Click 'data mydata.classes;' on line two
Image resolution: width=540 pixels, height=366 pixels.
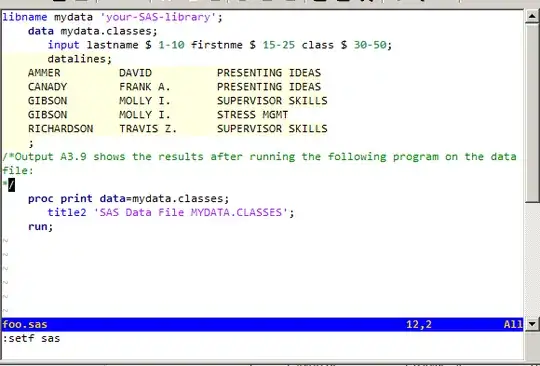pos(93,31)
